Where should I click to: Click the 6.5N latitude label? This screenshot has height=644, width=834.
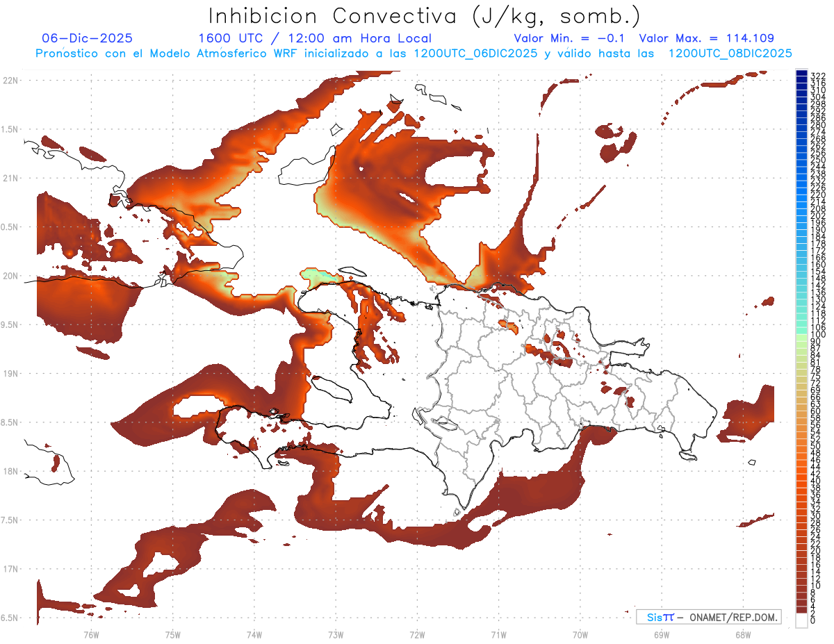[10, 618]
